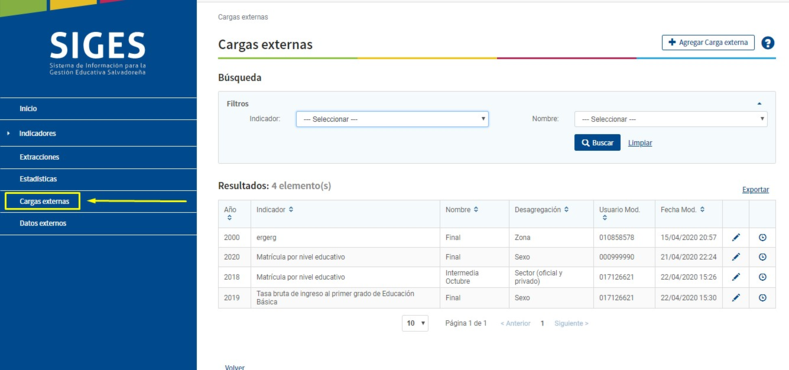This screenshot has width=789, height=370.
Task: Click date 15/04/2020 20:57 cell
Action: pyautogui.click(x=688, y=237)
